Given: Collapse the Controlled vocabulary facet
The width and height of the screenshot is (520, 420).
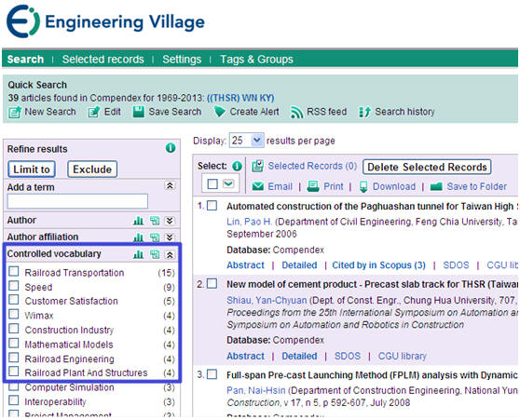Looking at the screenshot, I should [x=170, y=254].
